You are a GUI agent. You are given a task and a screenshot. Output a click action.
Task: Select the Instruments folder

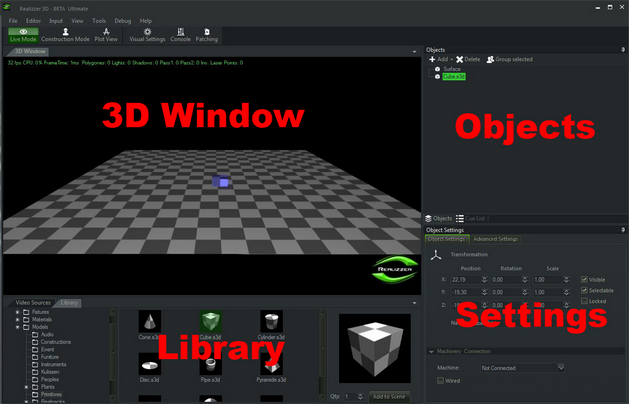54,364
